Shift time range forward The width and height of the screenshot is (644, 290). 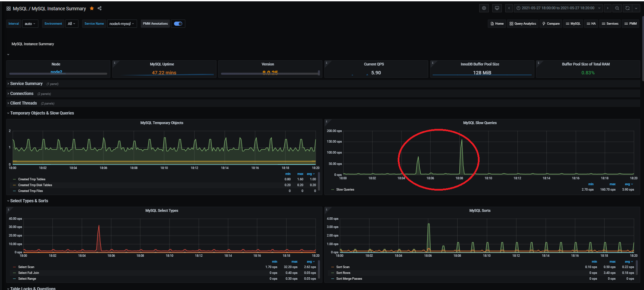(608, 8)
